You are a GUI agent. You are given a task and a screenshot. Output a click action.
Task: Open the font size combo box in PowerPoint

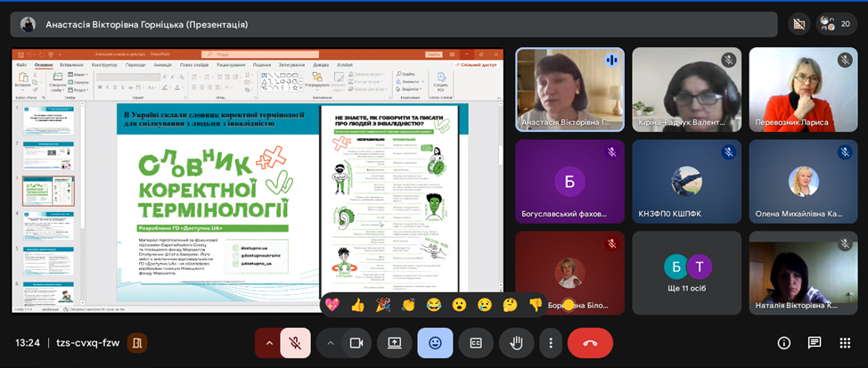click(153, 78)
